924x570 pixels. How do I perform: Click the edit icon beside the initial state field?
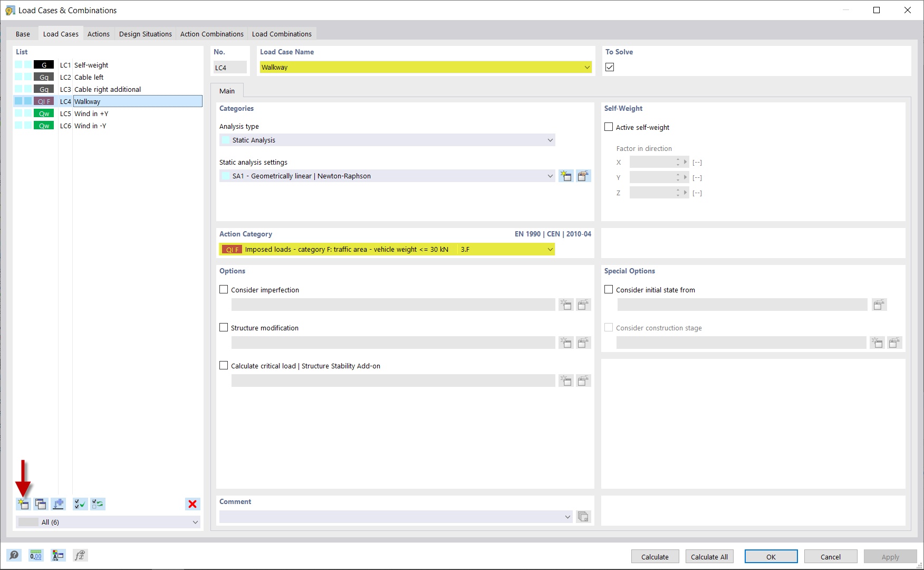pyautogui.click(x=879, y=305)
